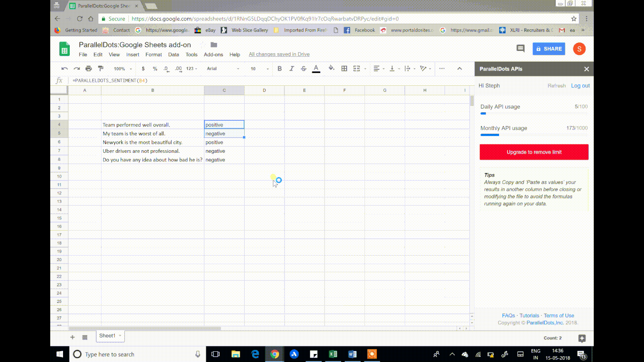Open the text rotation dropdown
This screenshot has width=644, height=362.
pos(425,68)
